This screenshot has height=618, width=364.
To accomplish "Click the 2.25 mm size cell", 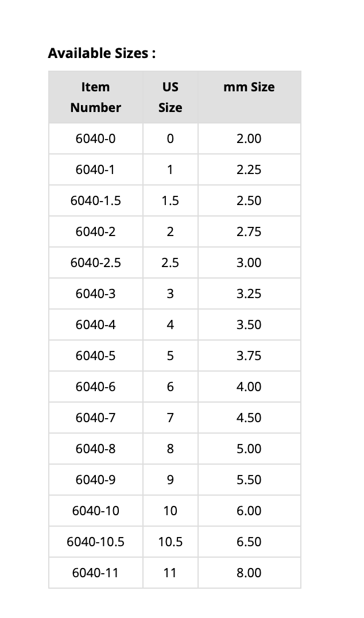I will pos(249,169).
